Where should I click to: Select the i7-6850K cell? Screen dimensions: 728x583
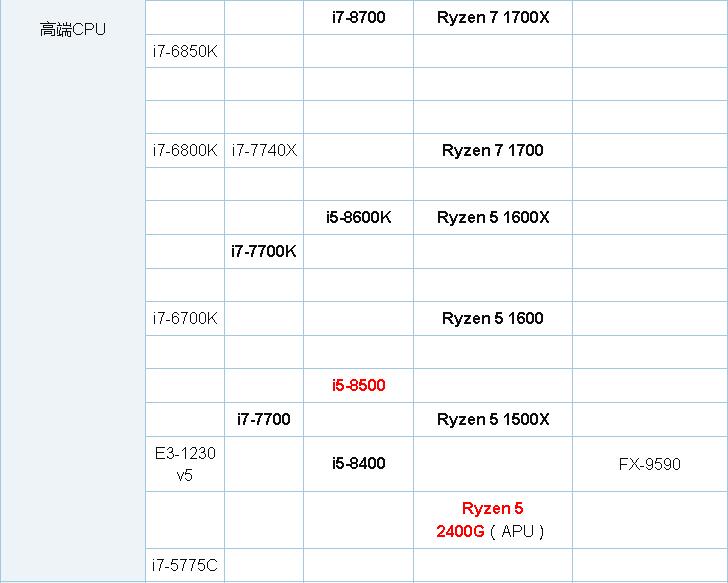pyautogui.click(x=184, y=51)
